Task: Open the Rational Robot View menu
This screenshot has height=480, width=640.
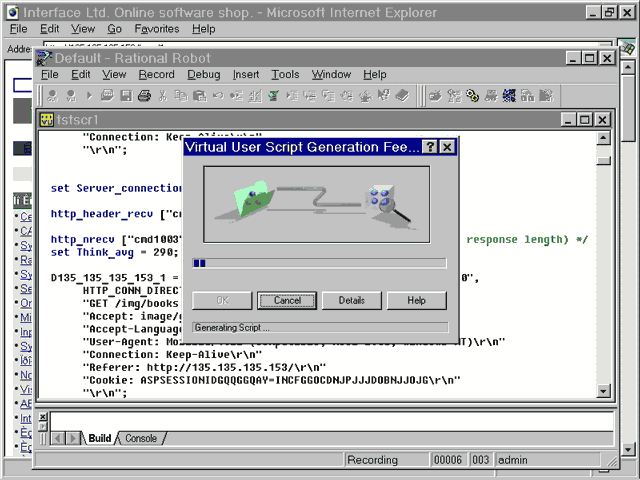Action: tap(114, 74)
